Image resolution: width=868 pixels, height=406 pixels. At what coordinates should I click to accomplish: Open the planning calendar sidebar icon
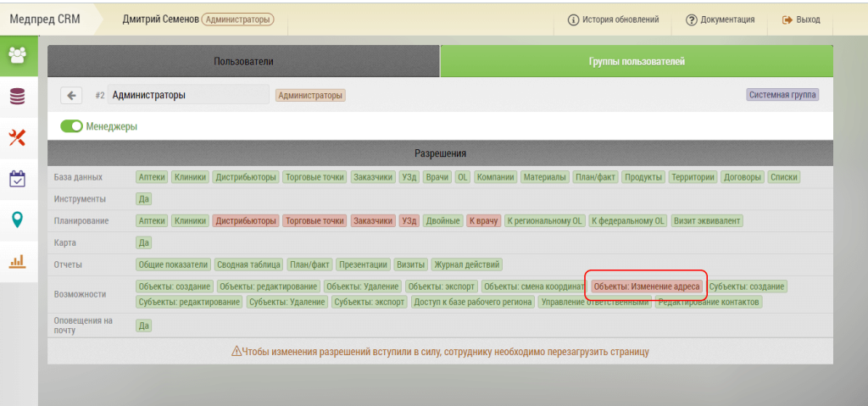coord(17,179)
